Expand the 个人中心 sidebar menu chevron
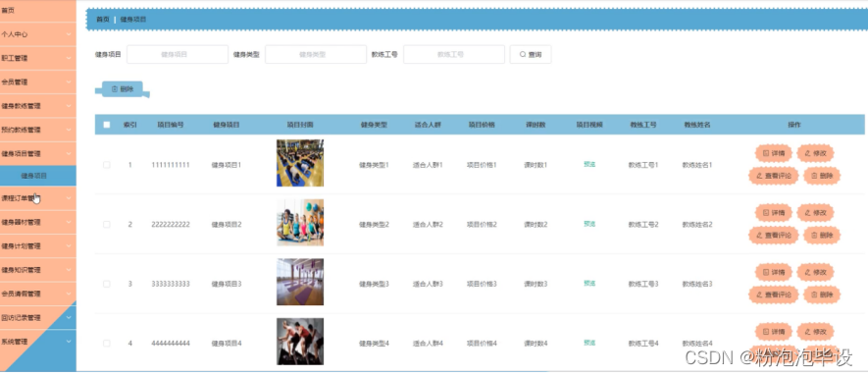This screenshot has width=868, height=376. pyautogui.click(x=69, y=34)
